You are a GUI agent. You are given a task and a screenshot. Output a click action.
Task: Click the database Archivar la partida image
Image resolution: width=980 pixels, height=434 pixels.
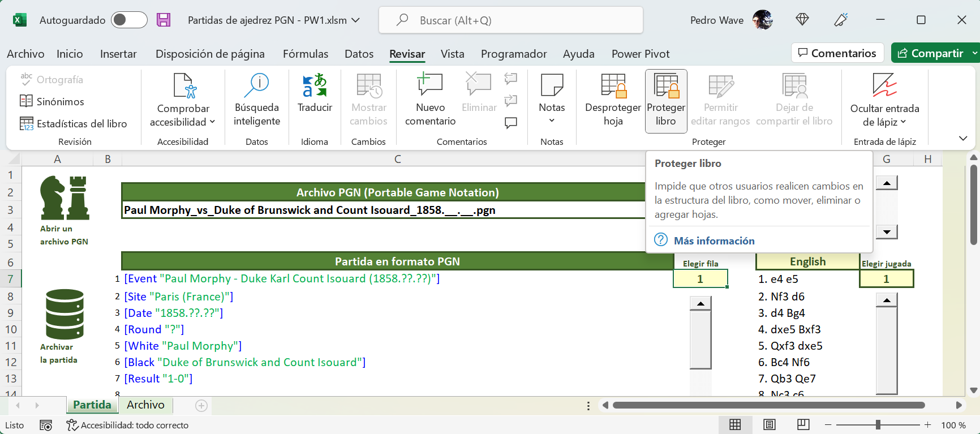tap(65, 314)
